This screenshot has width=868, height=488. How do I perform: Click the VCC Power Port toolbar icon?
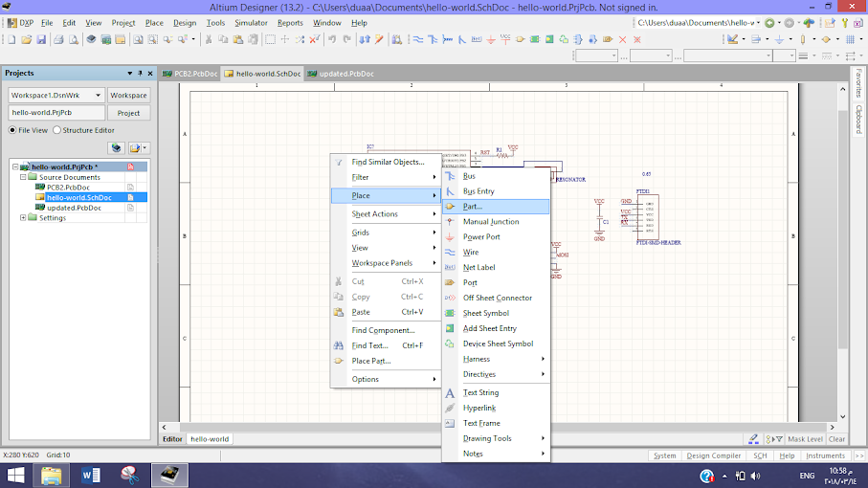[505, 39]
